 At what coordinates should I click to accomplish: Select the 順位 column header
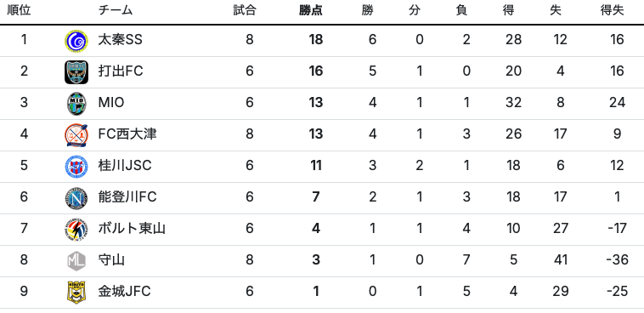(x=19, y=11)
